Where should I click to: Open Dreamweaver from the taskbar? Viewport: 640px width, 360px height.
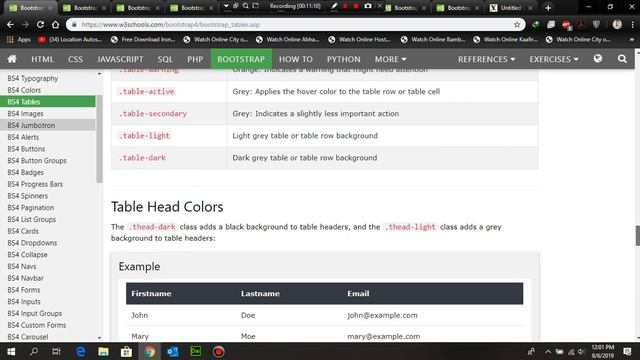point(196,351)
